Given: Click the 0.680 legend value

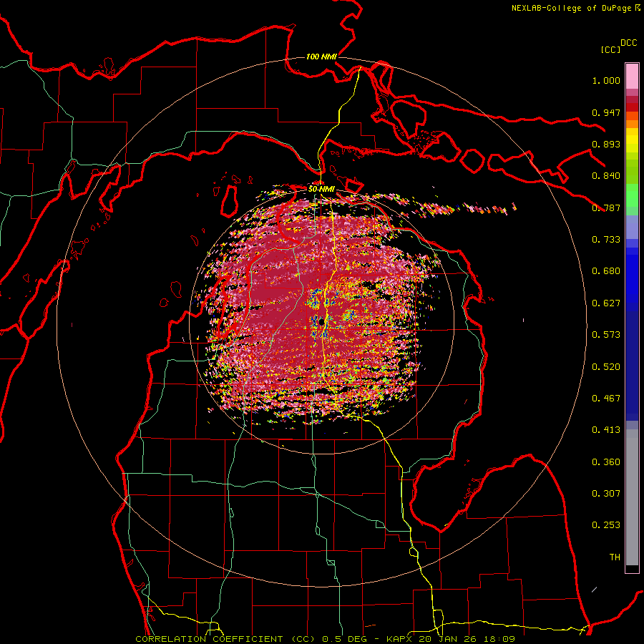Looking at the screenshot, I should point(606,271).
